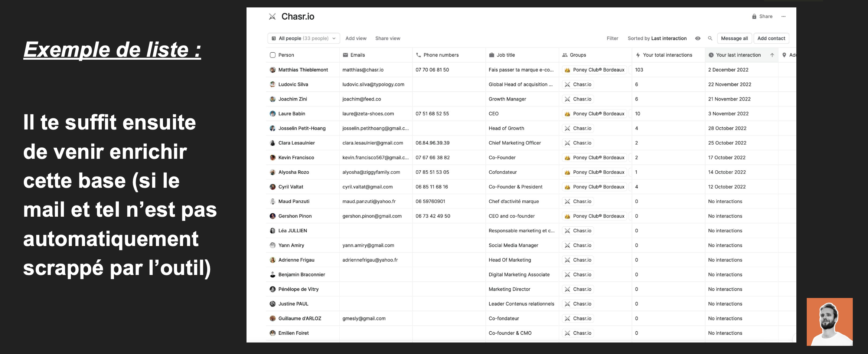The image size is (868, 354).
Task: Click Poney Club Bordeaux tag for Laure Babin
Action: (594, 114)
